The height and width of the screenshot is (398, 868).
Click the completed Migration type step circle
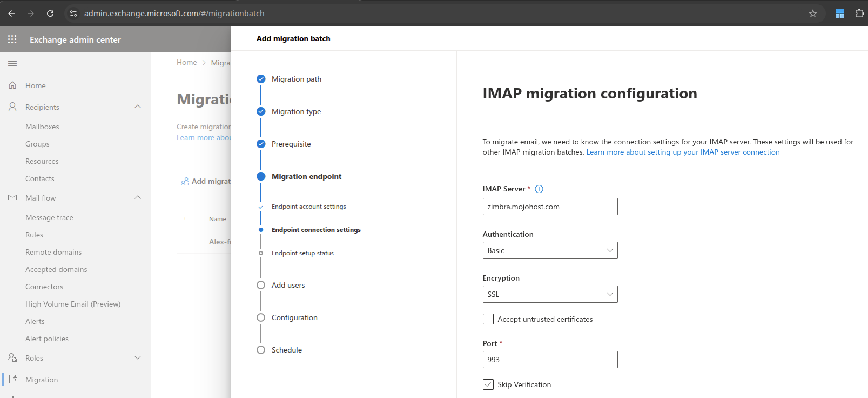click(261, 111)
